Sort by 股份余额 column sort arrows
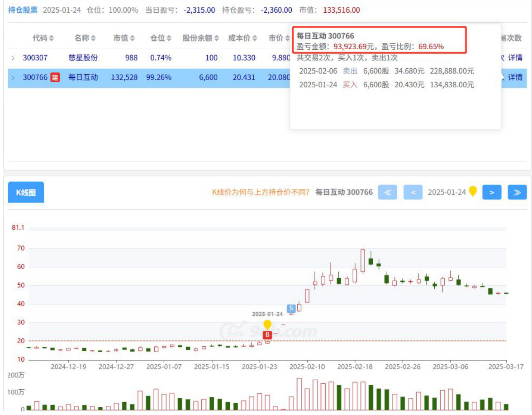Image resolution: width=532 pixels, height=415 pixels. tap(216, 38)
